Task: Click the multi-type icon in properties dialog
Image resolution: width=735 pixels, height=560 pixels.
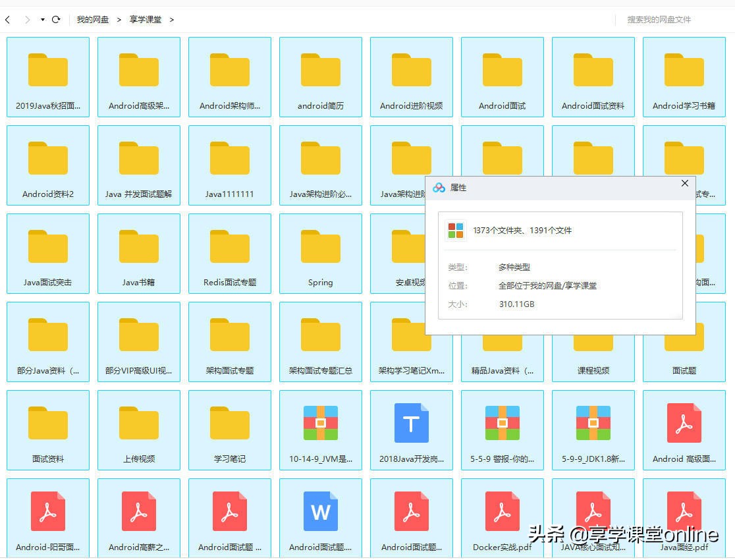Action: [x=456, y=231]
